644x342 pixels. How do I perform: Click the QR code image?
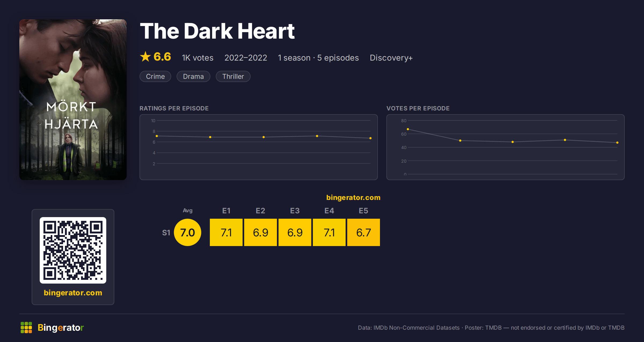coord(73,250)
